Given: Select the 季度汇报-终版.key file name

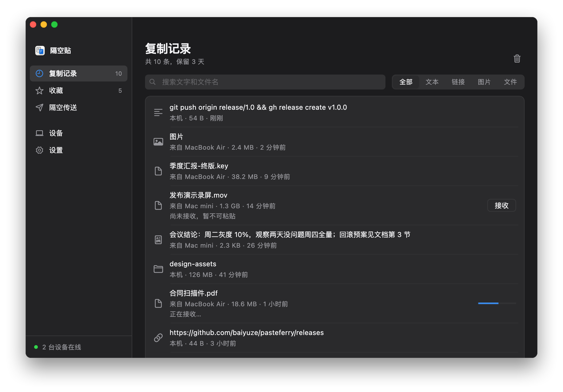Looking at the screenshot, I should [199, 166].
